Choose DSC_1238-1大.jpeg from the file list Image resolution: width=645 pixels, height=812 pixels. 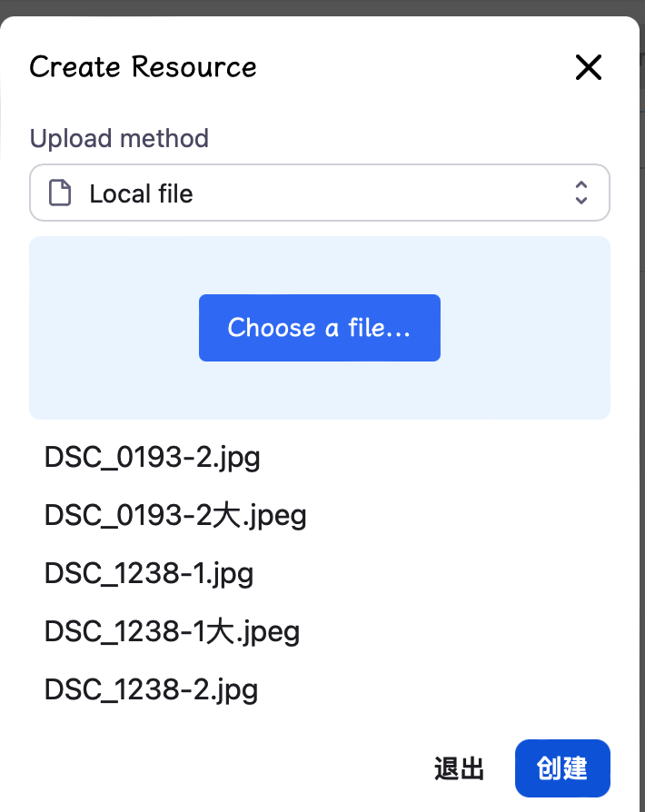[x=172, y=631]
